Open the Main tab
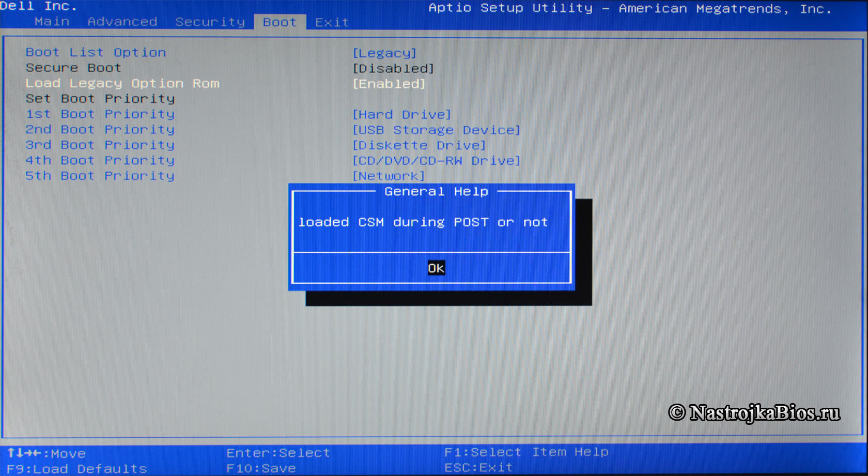The height and width of the screenshot is (476, 868). [52, 22]
